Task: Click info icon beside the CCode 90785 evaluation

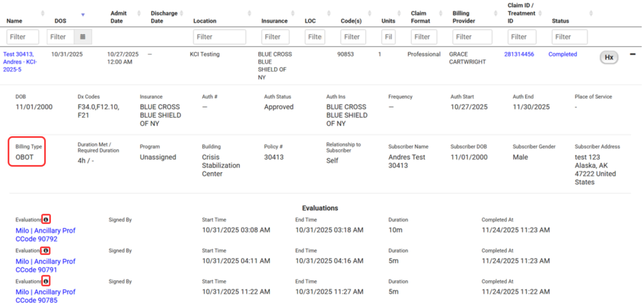Action: (46, 281)
